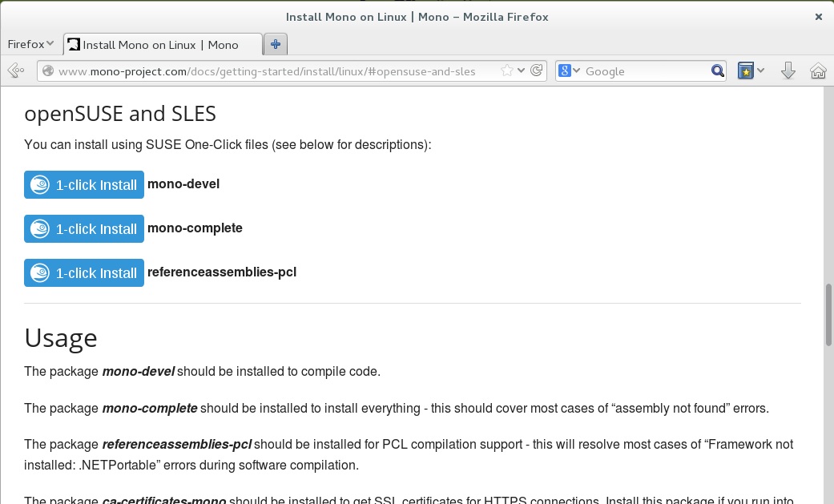
Task: Expand the Firefox application menu
Action: tap(30, 44)
